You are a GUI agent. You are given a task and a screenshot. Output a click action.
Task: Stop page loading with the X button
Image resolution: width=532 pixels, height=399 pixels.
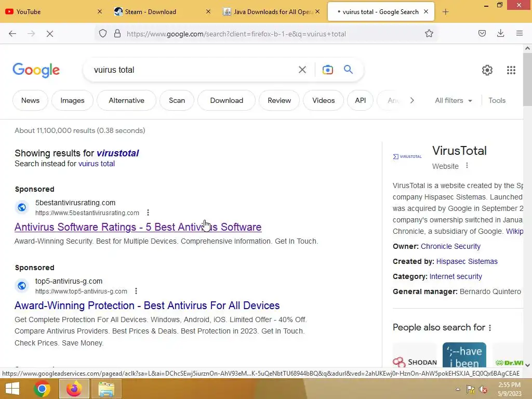[50, 34]
